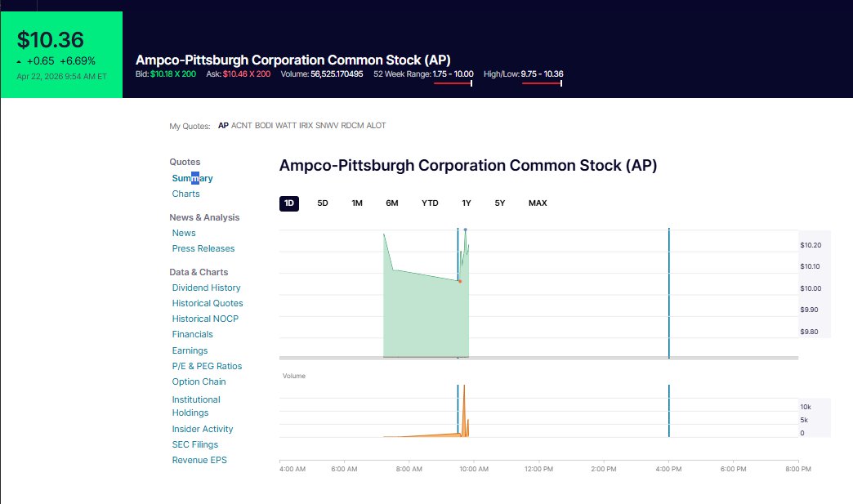Select AP in My Quotes
The image size is (853, 504).
coord(223,126)
